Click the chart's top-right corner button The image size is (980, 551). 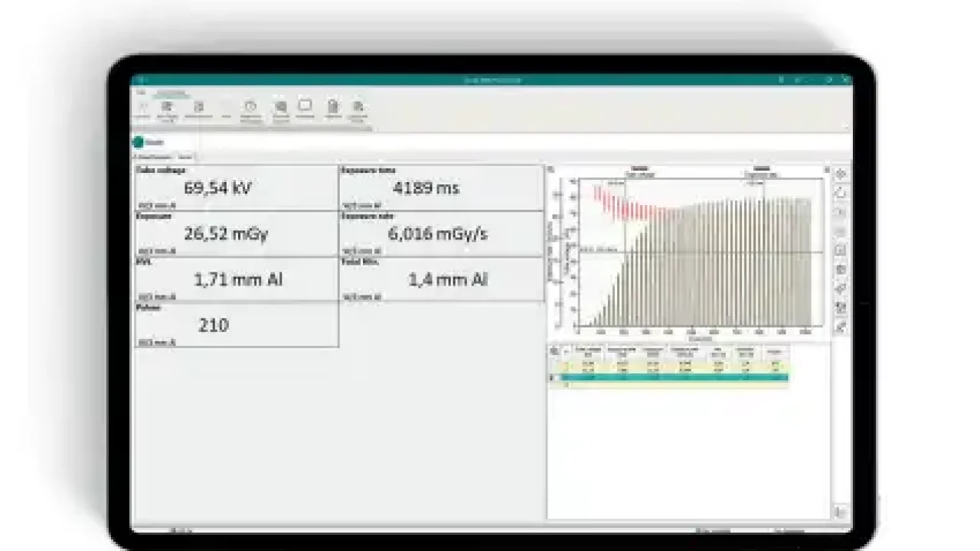(825, 168)
